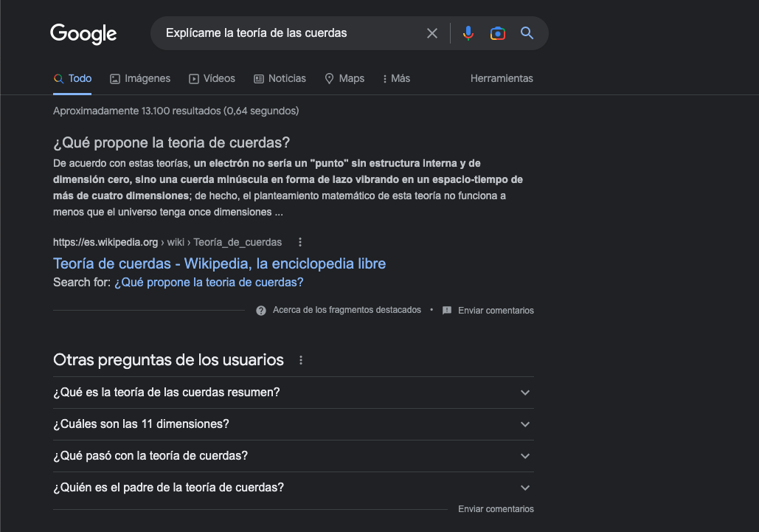Click the magnifying glass search icon
This screenshot has height=532, width=759.
(526, 33)
